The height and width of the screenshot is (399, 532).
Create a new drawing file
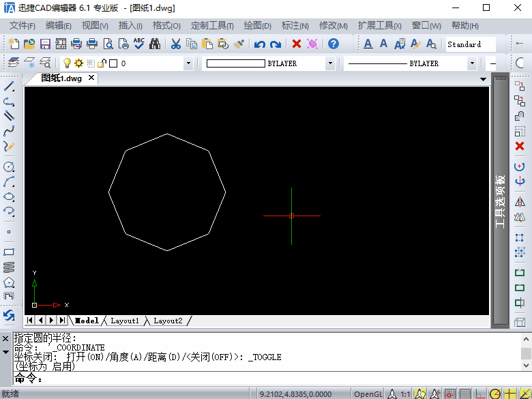[14, 44]
